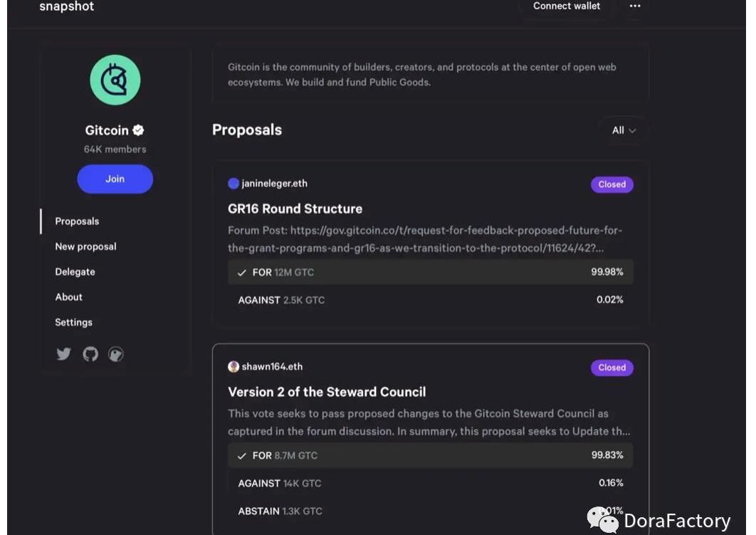Image resolution: width=756 pixels, height=535 pixels.
Task: Select FOR 8.7M GTC vote option
Action: (x=430, y=455)
